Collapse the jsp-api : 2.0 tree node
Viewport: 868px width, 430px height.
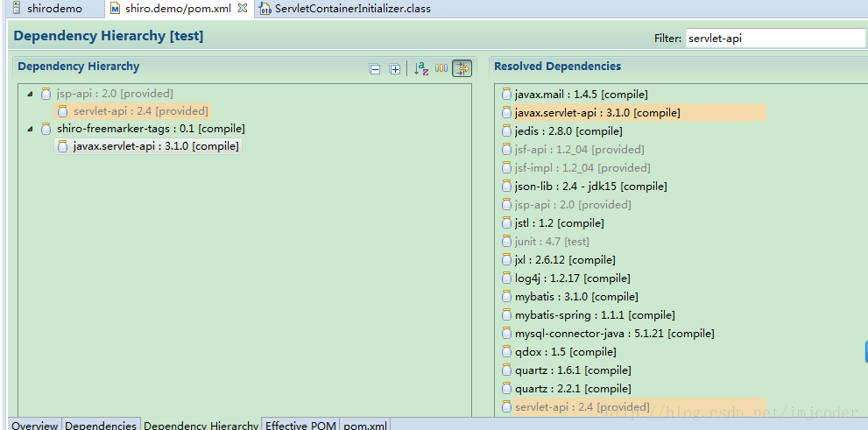pos(30,94)
